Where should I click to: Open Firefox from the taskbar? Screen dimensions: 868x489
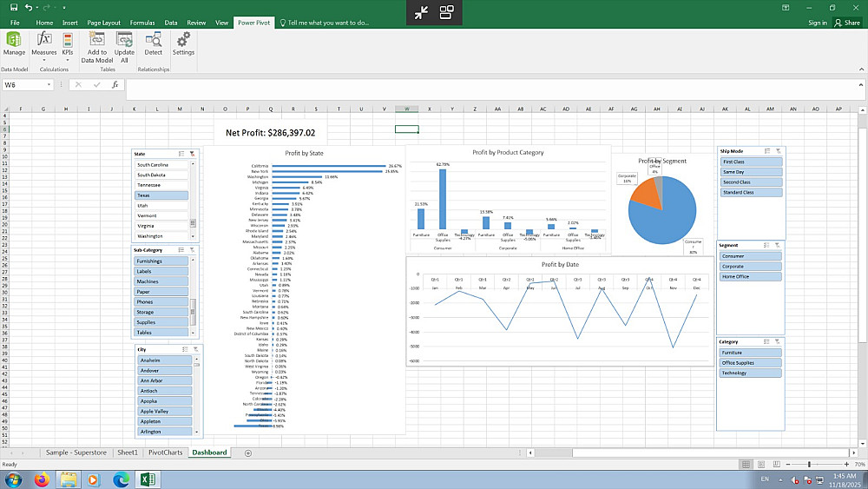point(42,479)
